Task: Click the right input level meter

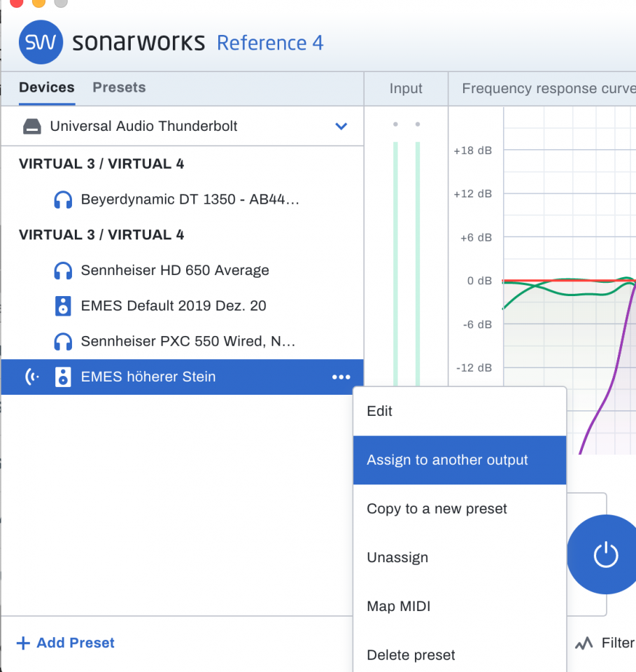Action: (x=418, y=264)
